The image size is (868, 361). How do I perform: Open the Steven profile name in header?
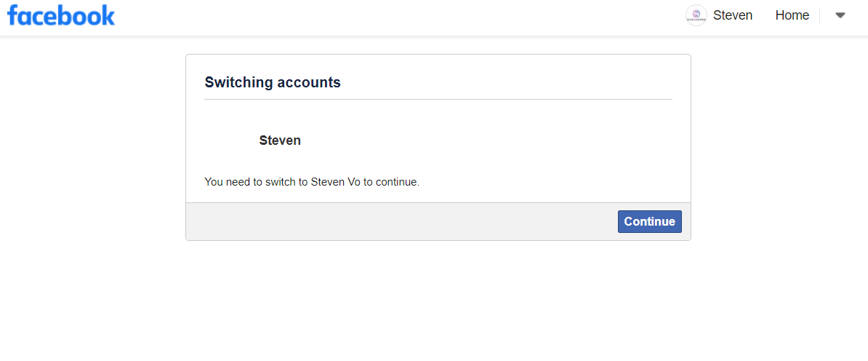(x=732, y=15)
